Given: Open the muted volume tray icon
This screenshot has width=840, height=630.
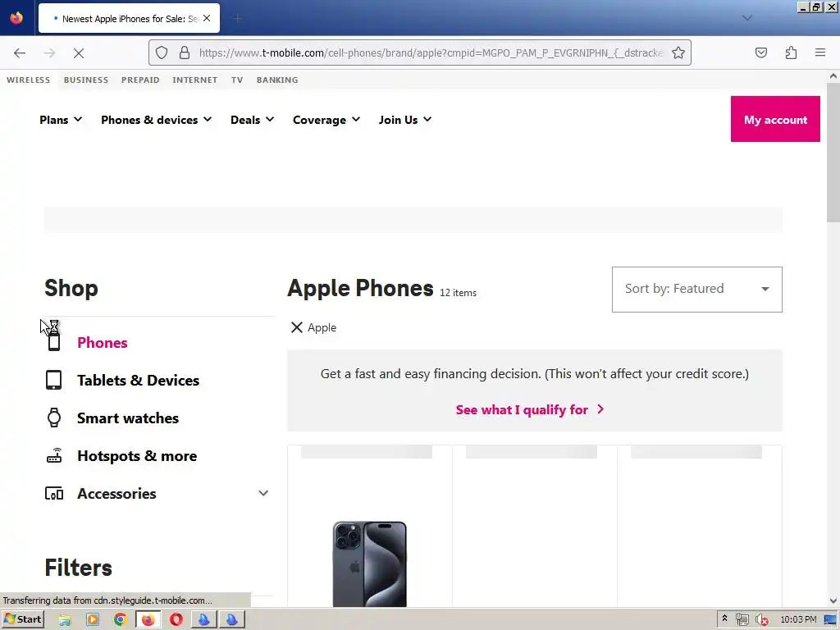Looking at the screenshot, I should [760, 620].
